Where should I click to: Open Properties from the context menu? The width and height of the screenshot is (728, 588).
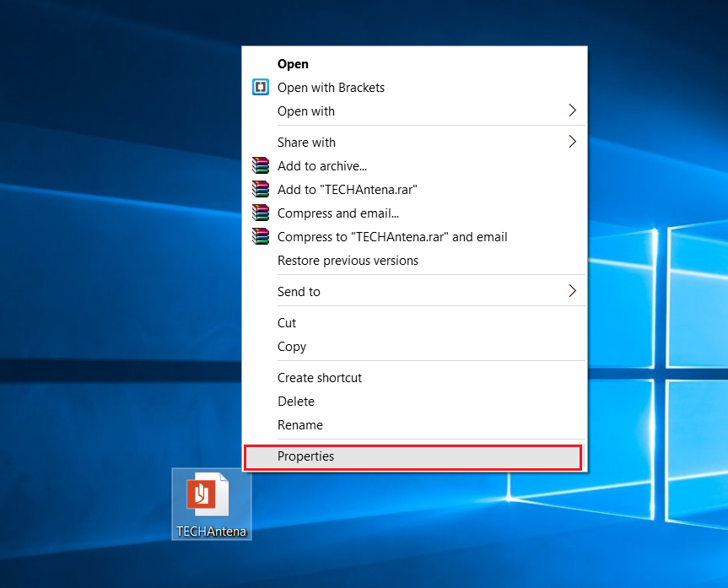(413, 457)
